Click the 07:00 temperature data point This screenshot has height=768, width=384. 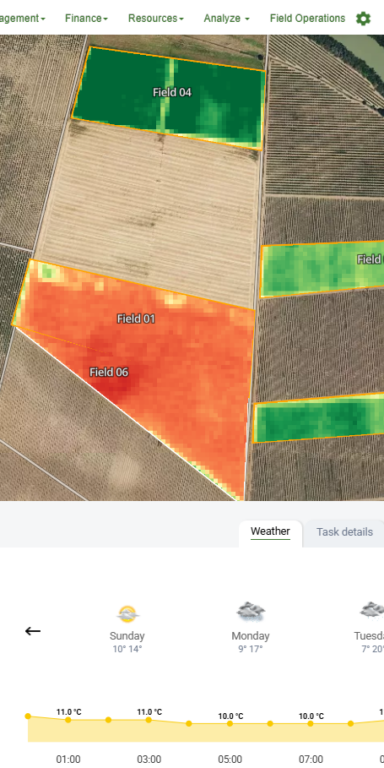point(311,723)
